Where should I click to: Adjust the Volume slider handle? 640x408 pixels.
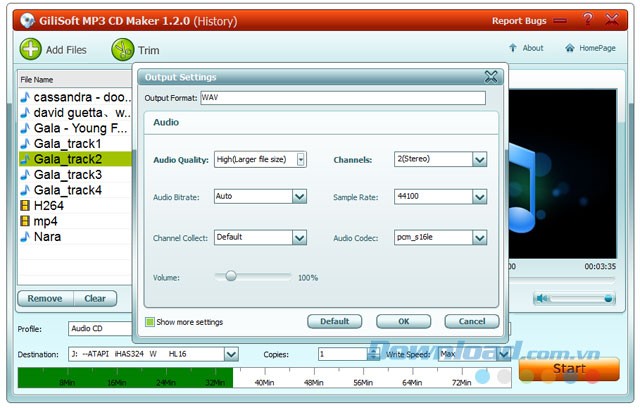231,277
